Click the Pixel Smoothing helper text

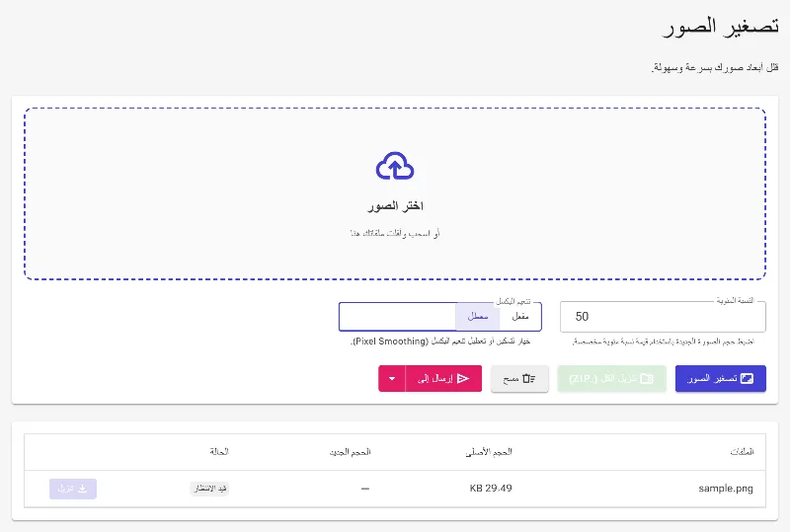tap(439, 342)
